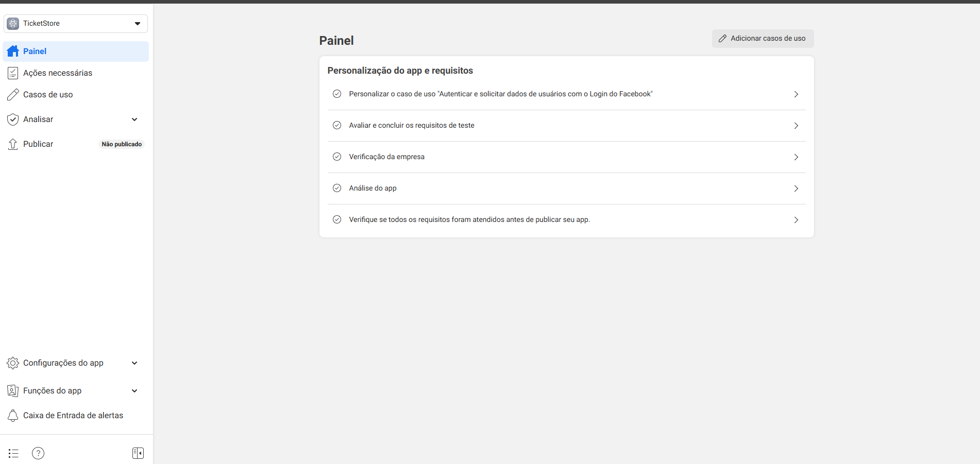Click the Análise do app check circle

(337, 188)
